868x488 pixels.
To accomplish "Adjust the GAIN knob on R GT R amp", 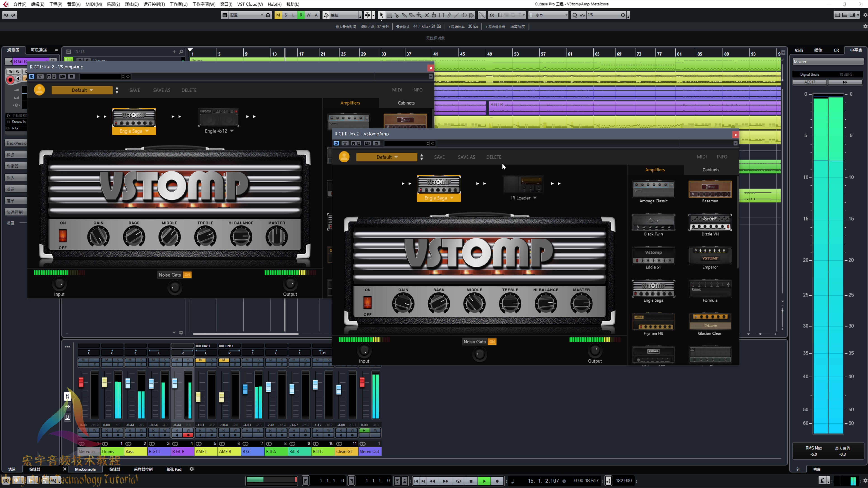I will pos(403,303).
